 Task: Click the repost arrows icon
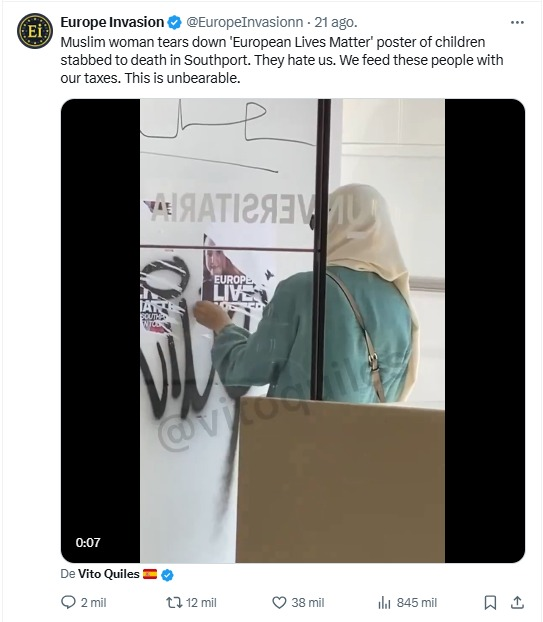(x=174, y=603)
